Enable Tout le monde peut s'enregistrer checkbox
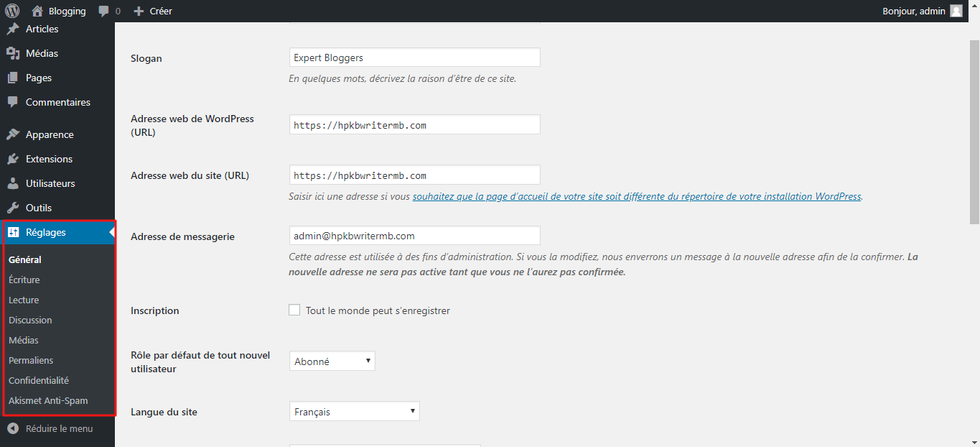The image size is (980, 447). (x=294, y=310)
